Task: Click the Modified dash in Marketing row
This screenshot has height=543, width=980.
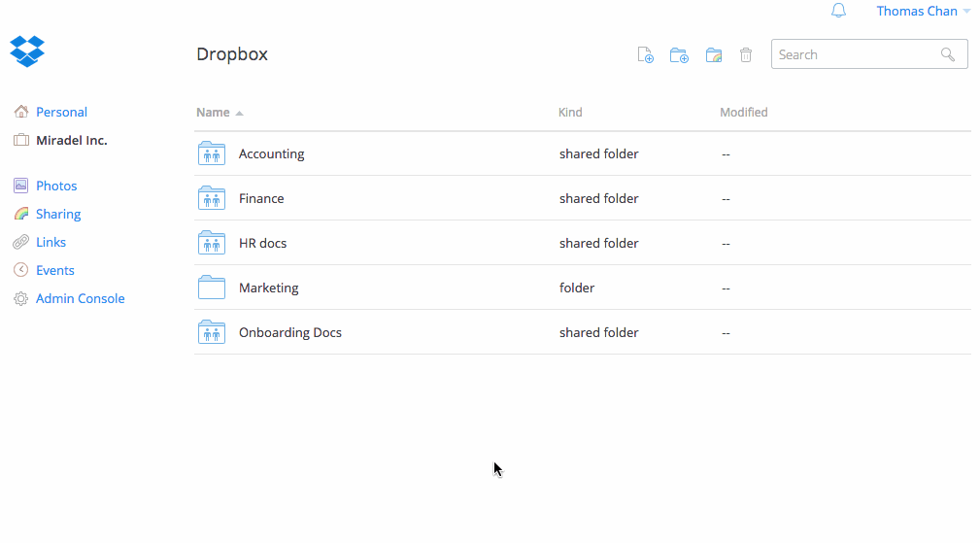Action: tap(726, 288)
